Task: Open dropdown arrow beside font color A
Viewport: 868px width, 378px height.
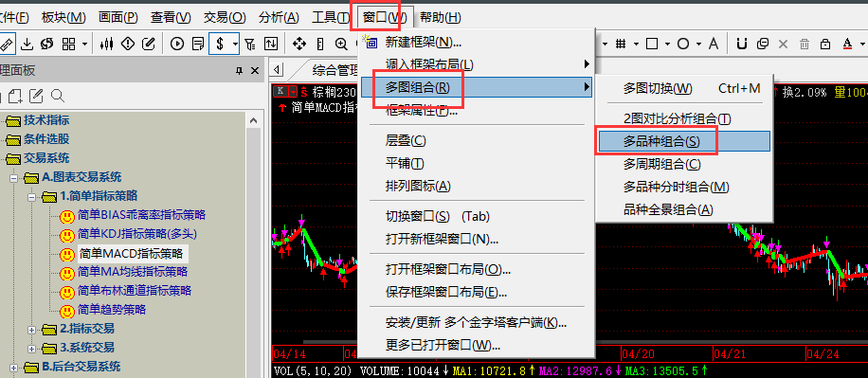Action: tap(861, 44)
